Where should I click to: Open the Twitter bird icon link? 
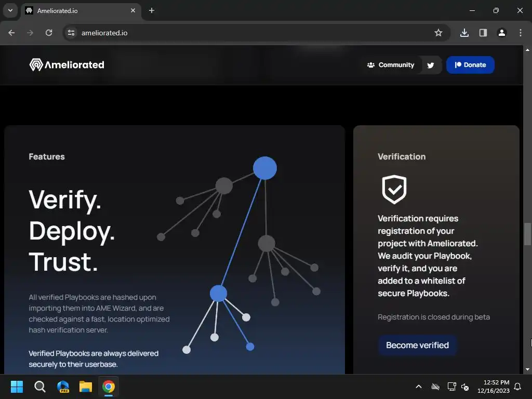(x=431, y=65)
